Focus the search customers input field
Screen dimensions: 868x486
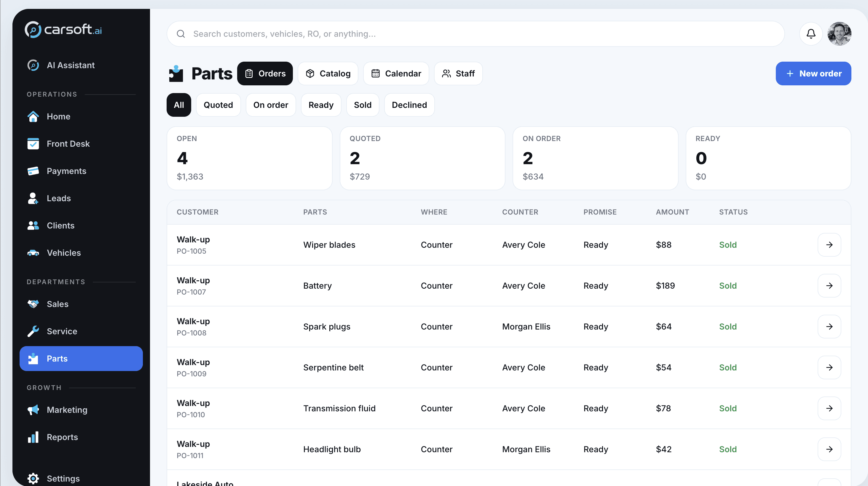click(476, 34)
